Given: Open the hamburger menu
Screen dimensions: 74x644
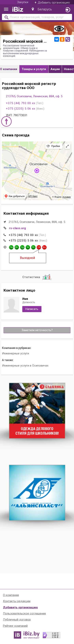Looking at the screenshot, I should (6, 9).
